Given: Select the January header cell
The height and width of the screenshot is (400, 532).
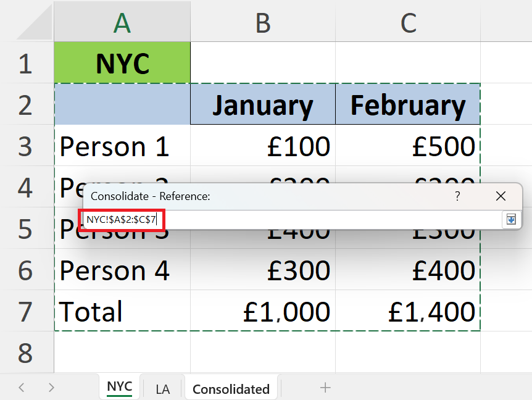Looking at the screenshot, I should click(263, 105).
